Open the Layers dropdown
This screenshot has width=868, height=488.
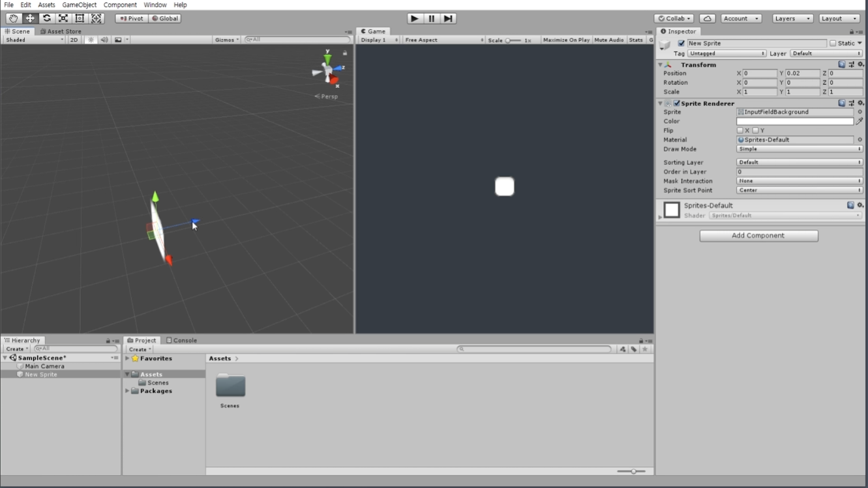792,18
